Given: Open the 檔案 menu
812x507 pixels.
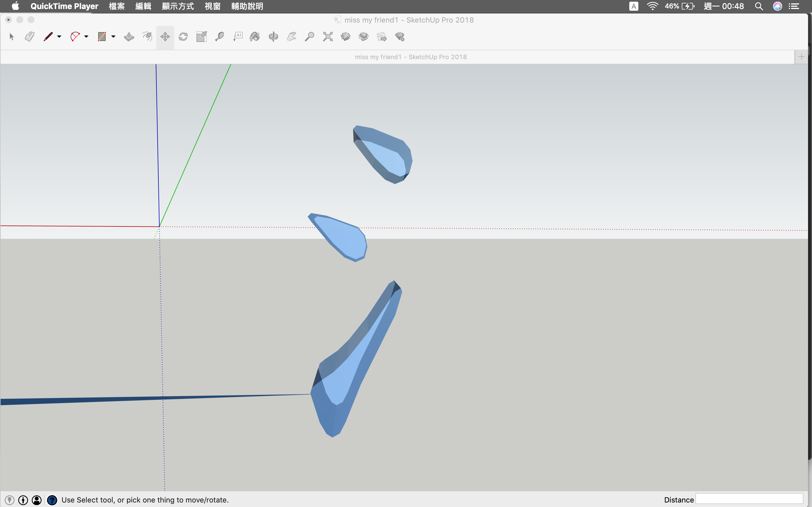Looking at the screenshot, I should 116,6.
